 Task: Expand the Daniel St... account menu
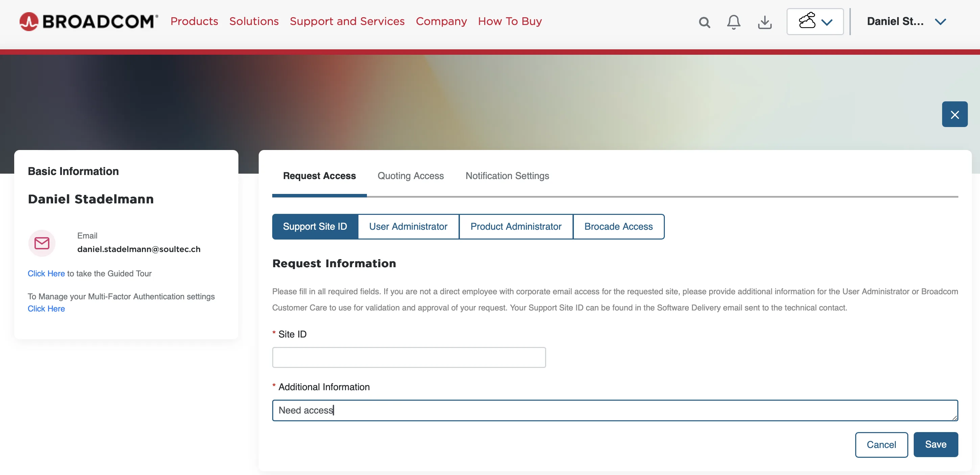click(906, 22)
